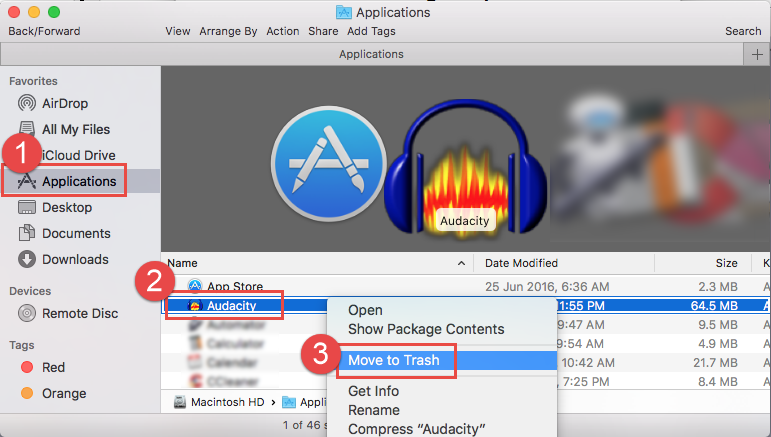The width and height of the screenshot is (771, 437).
Task: Open the Arrange By toolbar menu
Action: [x=228, y=31]
